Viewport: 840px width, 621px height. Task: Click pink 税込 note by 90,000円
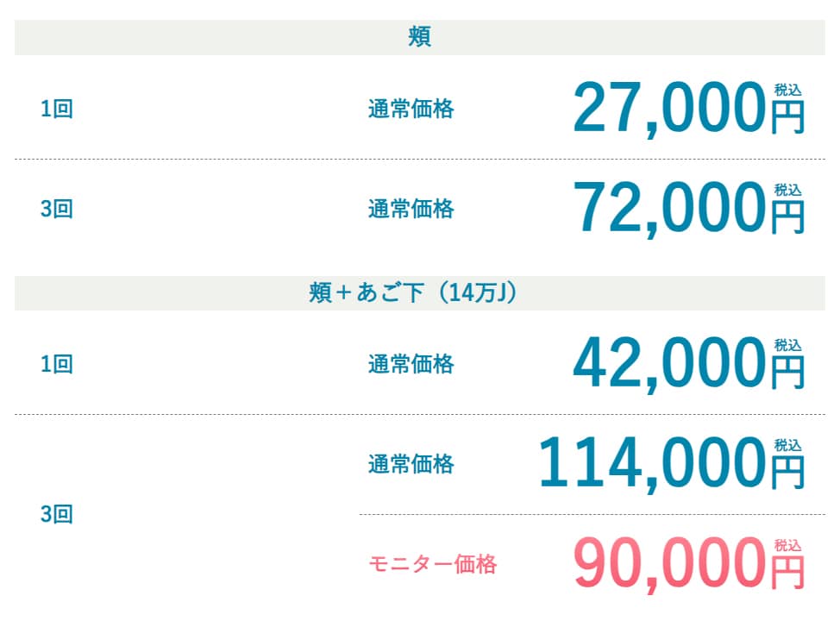[787, 545]
